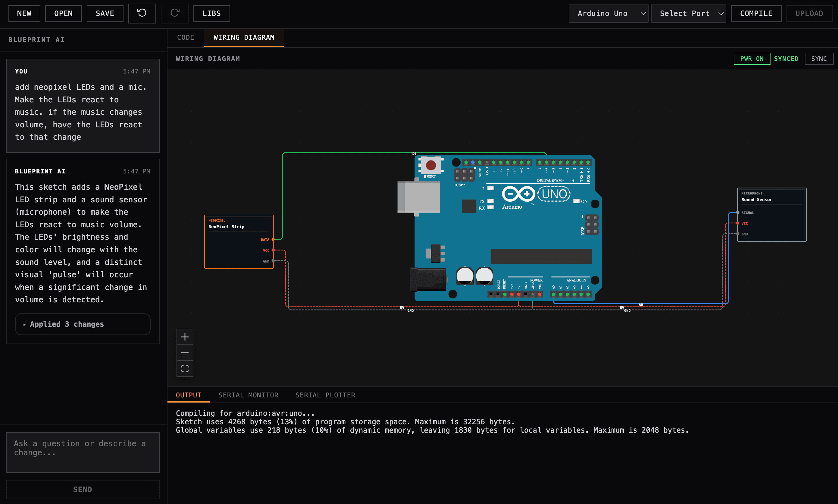
Task: Select the NeoPixel Strip component card
Action: [x=239, y=242]
